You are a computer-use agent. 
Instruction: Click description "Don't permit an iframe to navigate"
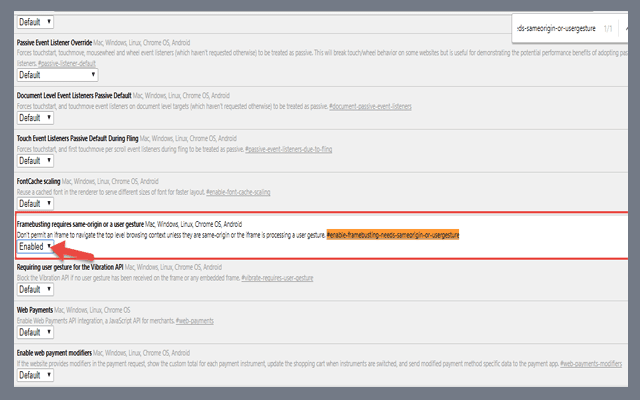pos(171,235)
